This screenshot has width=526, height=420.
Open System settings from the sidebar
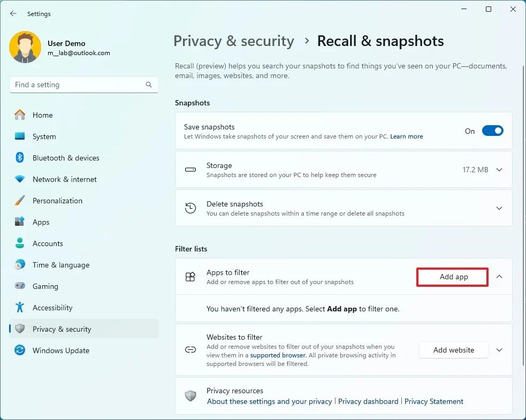(44, 136)
